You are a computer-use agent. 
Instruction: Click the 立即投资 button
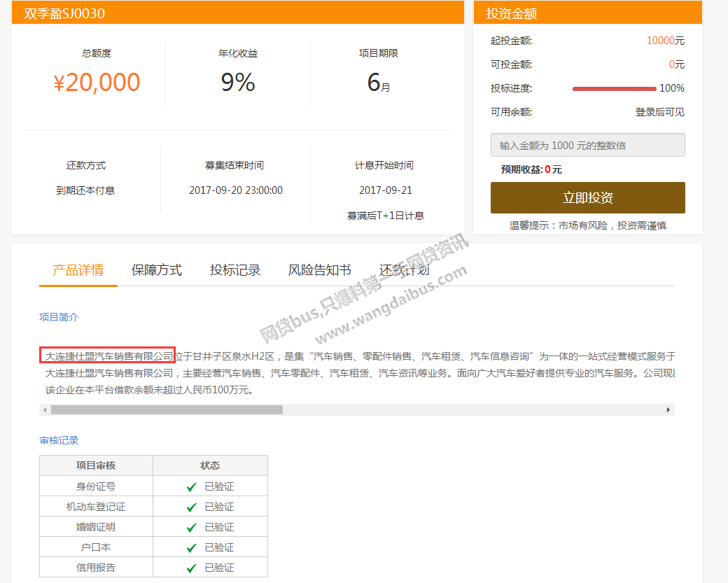click(x=588, y=198)
